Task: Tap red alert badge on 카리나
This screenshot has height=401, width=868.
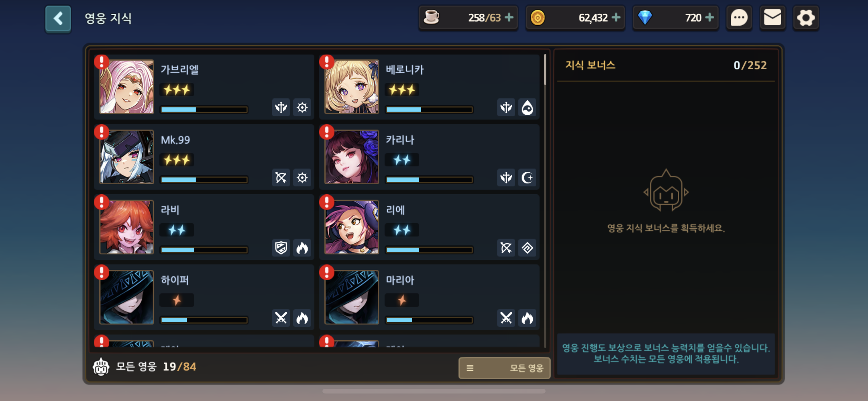Action: 326,132
